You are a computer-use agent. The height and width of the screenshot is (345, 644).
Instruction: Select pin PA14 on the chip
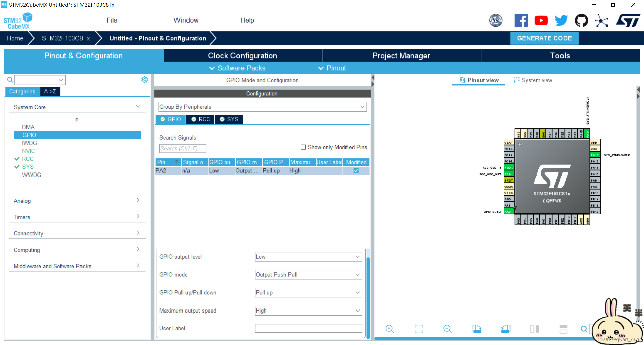click(x=587, y=134)
